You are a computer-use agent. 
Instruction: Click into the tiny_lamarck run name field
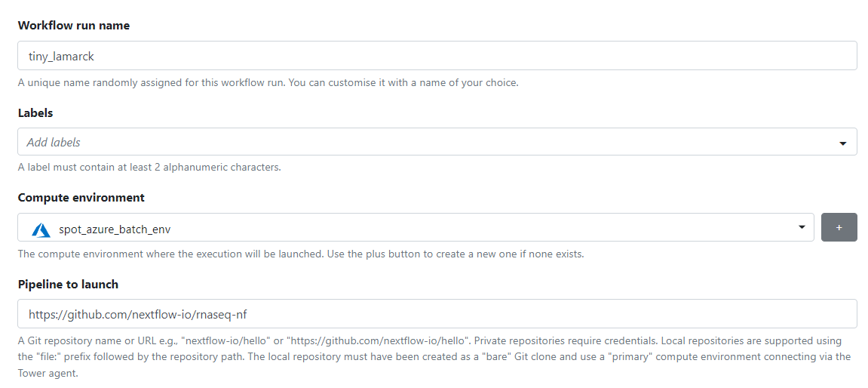tap(437, 55)
